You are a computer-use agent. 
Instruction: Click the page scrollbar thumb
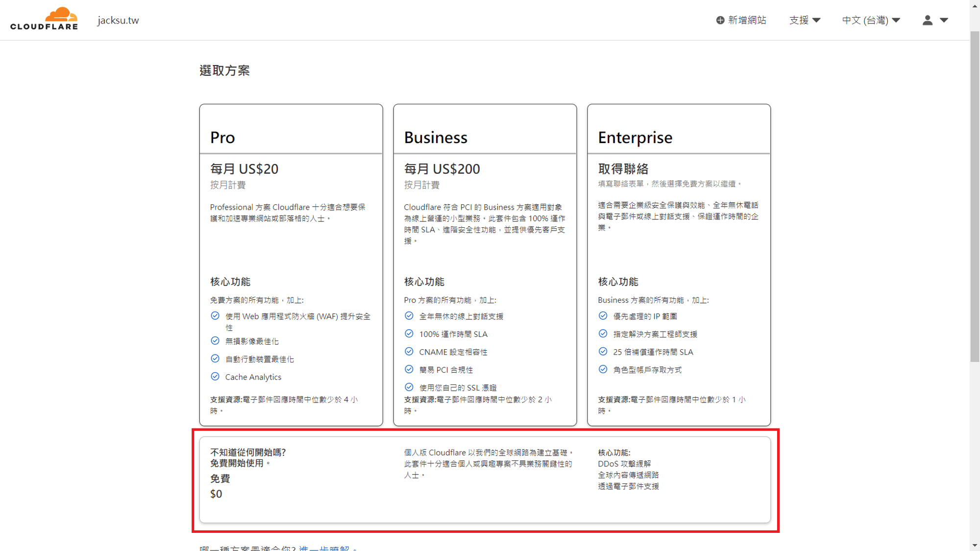tap(975, 196)
